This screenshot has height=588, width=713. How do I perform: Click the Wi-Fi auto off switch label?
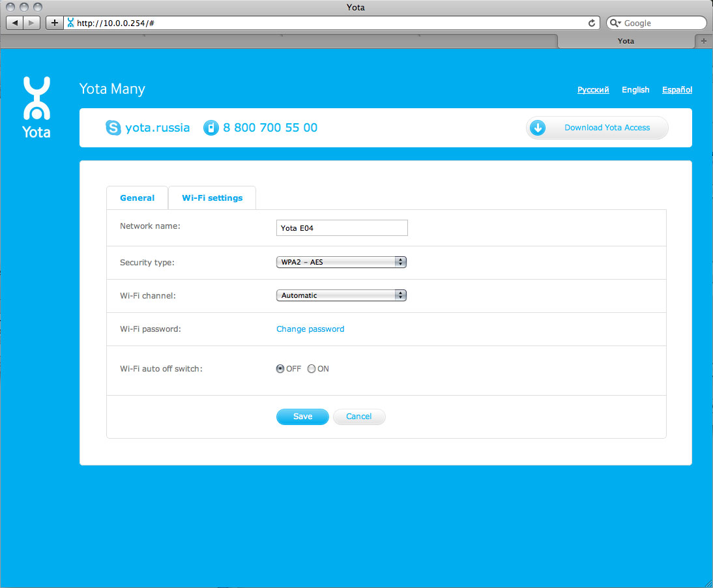[x=162, y=369]
